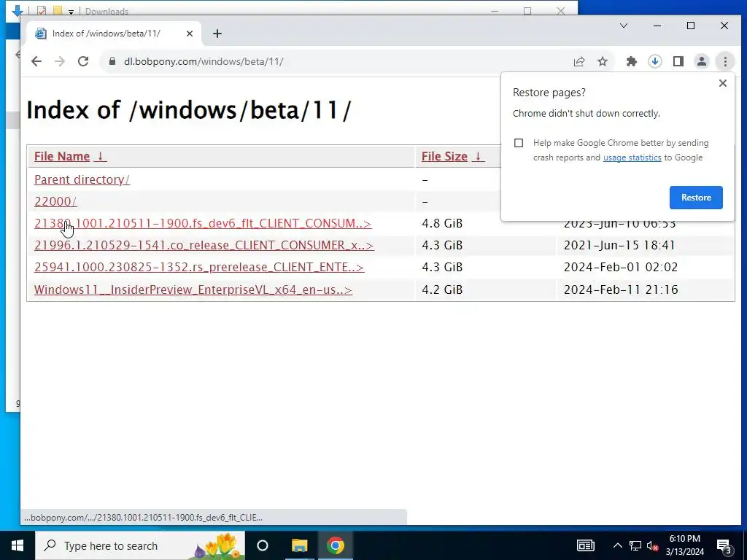Bookmark this page with the star
This screenshot has width=747, height=560.
pyautogui.click(x=603, y=61)
